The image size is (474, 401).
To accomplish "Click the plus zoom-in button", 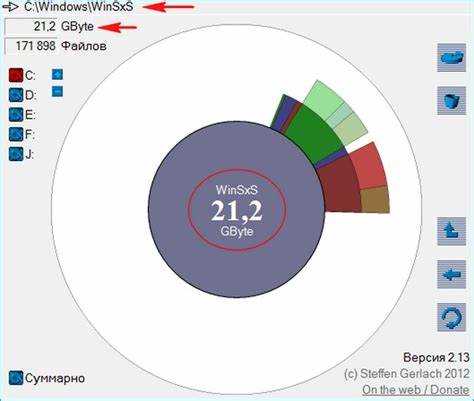I will pos(57,74).
